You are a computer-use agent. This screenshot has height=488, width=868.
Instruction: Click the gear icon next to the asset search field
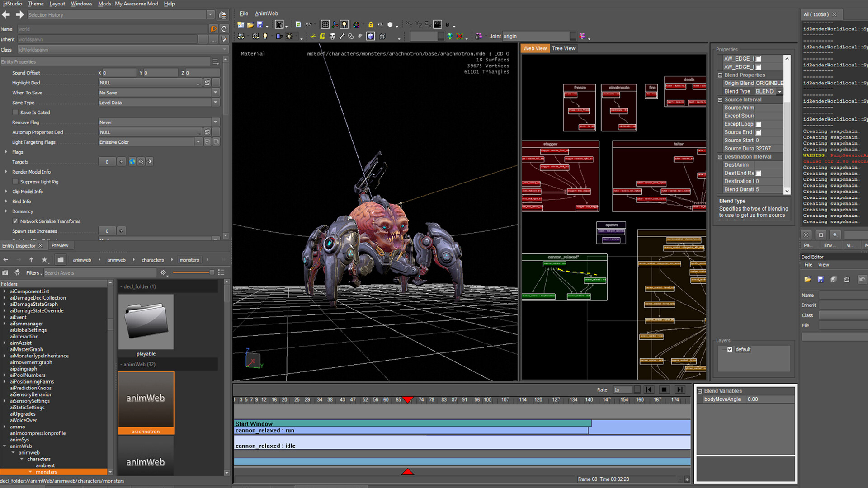click(164, 272)
